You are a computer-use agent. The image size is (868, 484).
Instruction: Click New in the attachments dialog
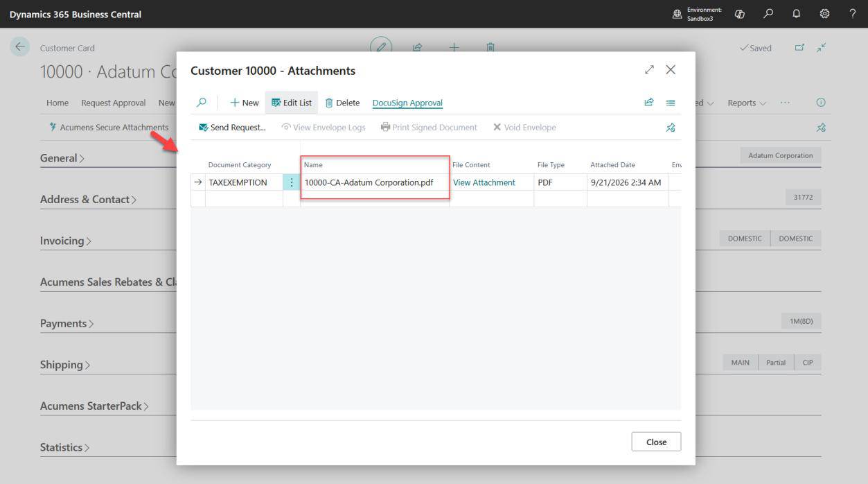(245, 103)
